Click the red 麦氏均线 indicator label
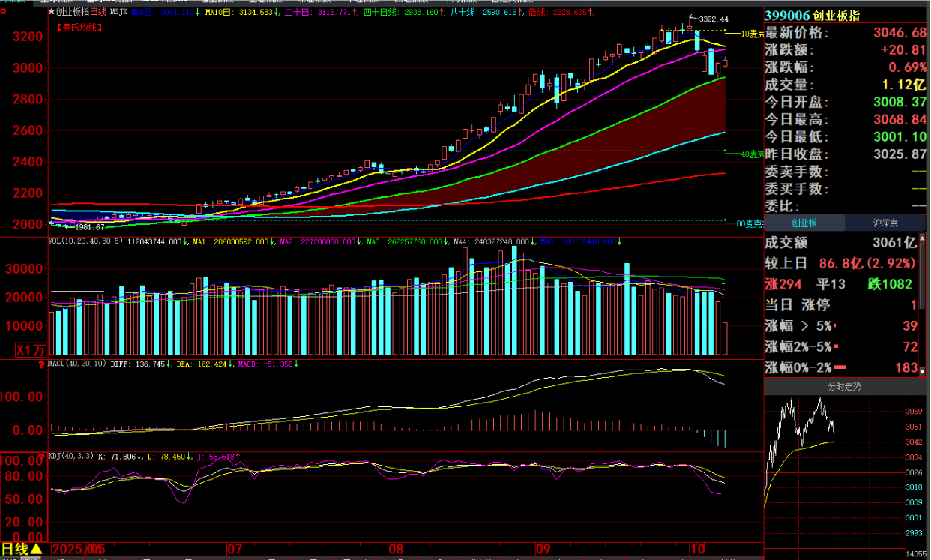Image resolution: width=931 pixels, height=560 pixels. tap(79, 28)
